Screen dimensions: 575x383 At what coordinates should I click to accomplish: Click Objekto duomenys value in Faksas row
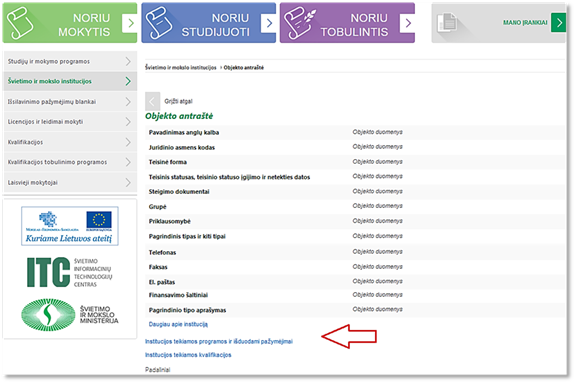click(377, 267)
